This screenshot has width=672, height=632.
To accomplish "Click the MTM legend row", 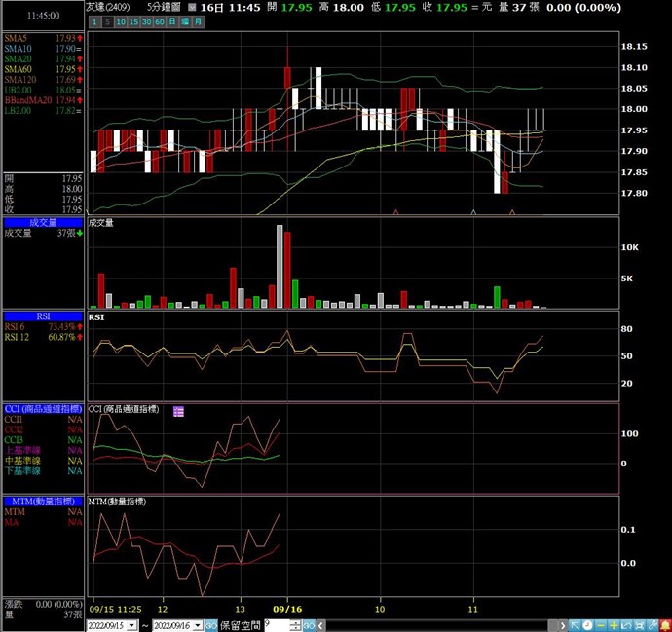I will pos(43,512).
